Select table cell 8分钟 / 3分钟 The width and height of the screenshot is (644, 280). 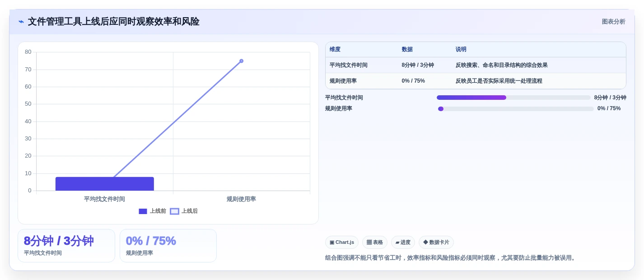(418, 65)
